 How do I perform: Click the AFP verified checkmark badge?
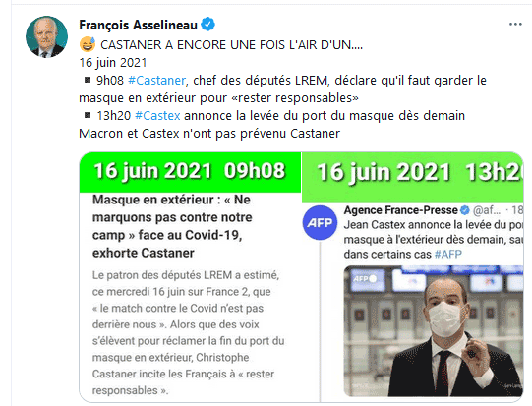click(x=465, y=210)
